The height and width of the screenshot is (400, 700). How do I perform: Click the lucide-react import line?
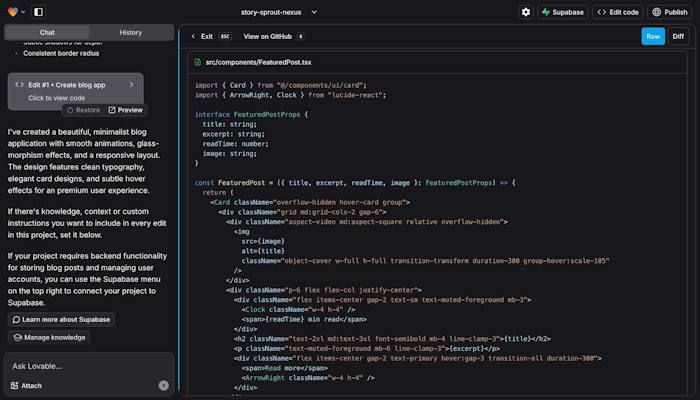[x=290, y=95]
